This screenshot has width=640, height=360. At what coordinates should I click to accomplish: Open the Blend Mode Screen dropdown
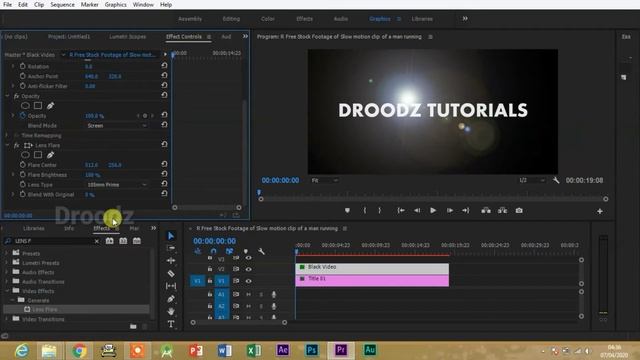click(x=116, y=126)
